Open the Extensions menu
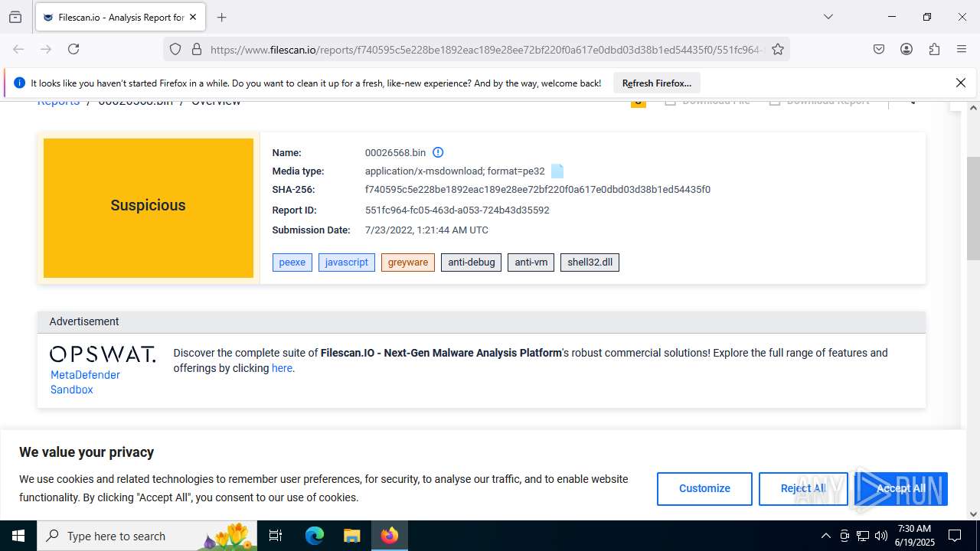 click(x=934, y=49)
